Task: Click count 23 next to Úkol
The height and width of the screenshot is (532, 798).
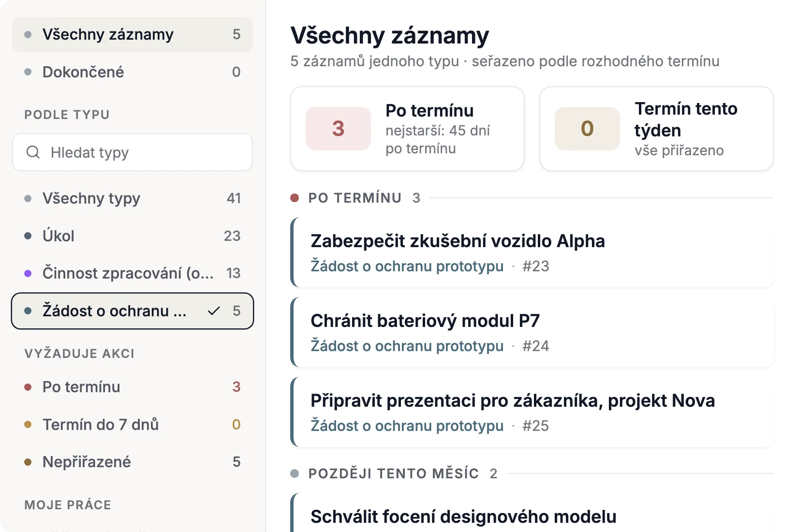Action: tap(232, 236)
